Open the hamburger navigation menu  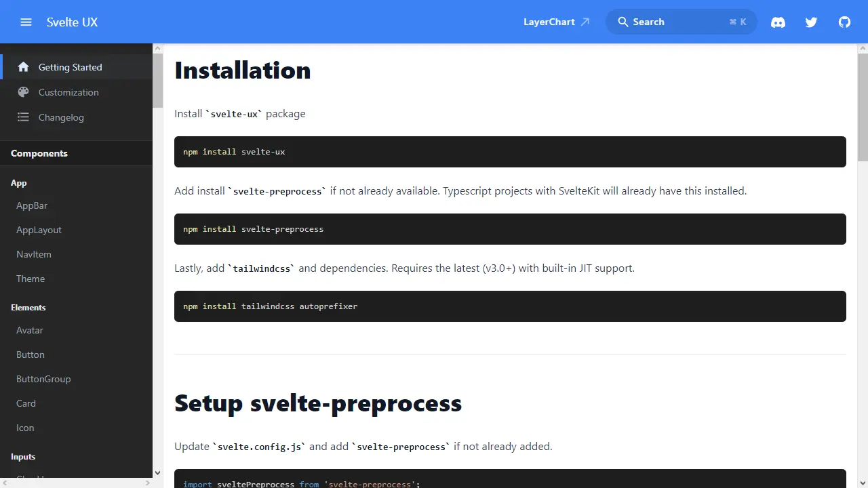(x=26, y=22)
